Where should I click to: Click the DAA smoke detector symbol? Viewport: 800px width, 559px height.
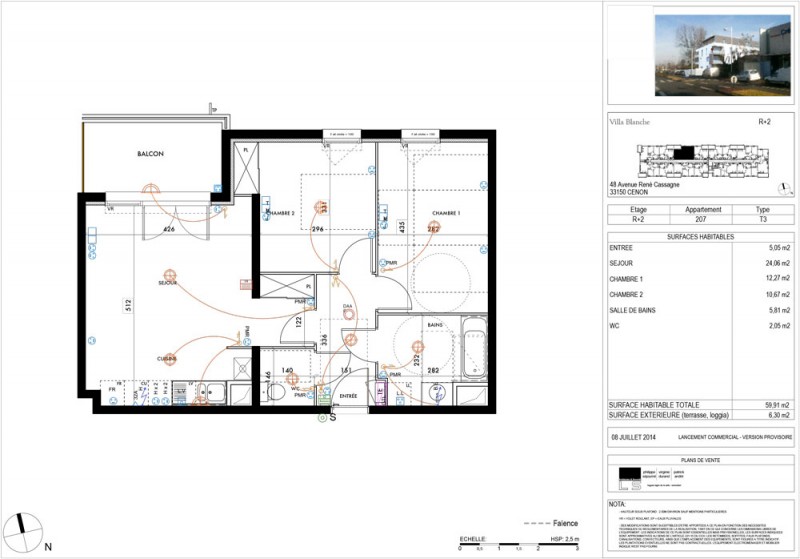348,314
